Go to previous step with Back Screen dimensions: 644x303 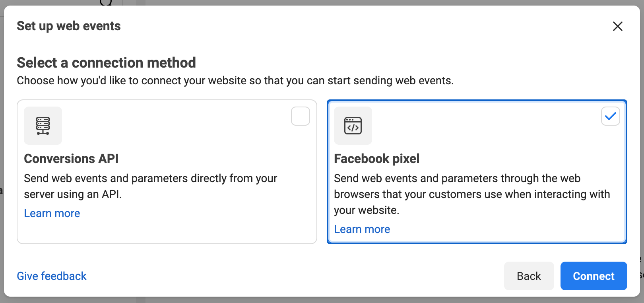[x=529, y=276]
